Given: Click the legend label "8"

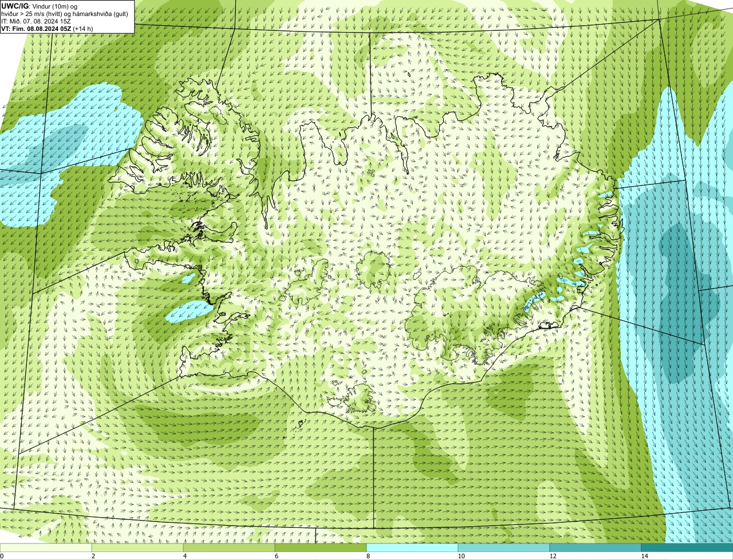Looking at the screenshot, I should pos(368,556).
